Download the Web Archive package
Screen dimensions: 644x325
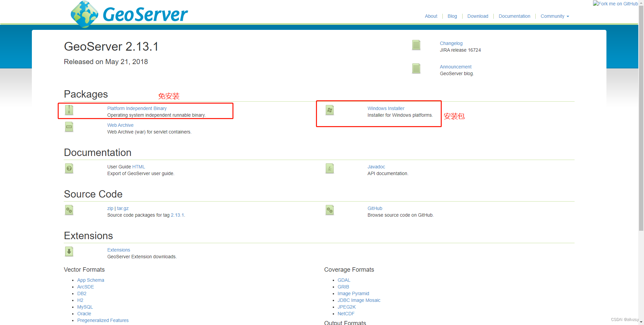(x=120, y=125)
